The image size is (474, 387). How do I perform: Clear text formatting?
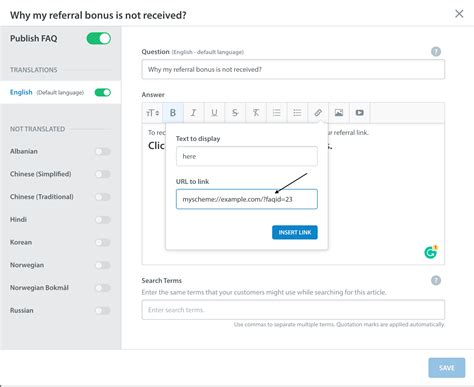pyautogui.click(x=256, y=113)
